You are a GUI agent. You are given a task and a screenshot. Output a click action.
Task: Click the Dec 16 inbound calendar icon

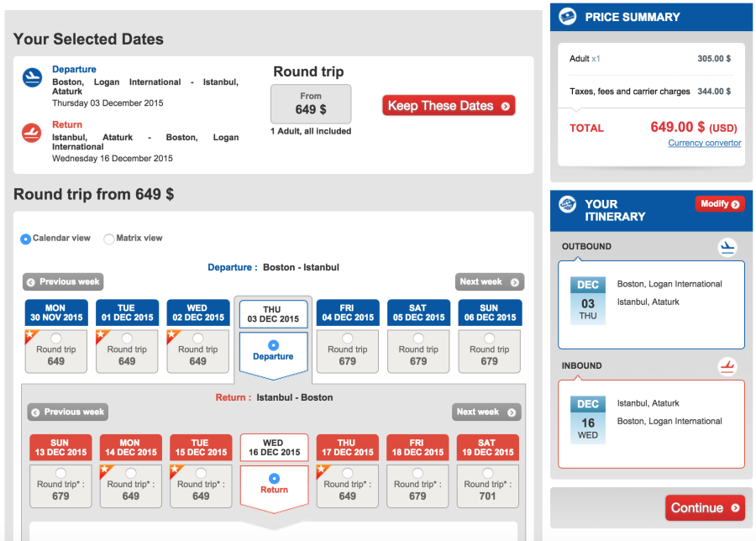pyautogui.click(x=588, y=418)
